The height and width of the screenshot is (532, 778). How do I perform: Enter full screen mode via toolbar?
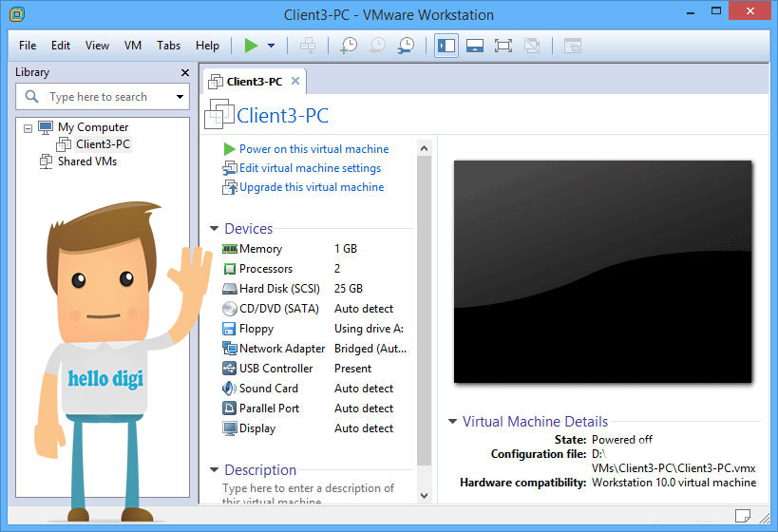coord(503,46)
